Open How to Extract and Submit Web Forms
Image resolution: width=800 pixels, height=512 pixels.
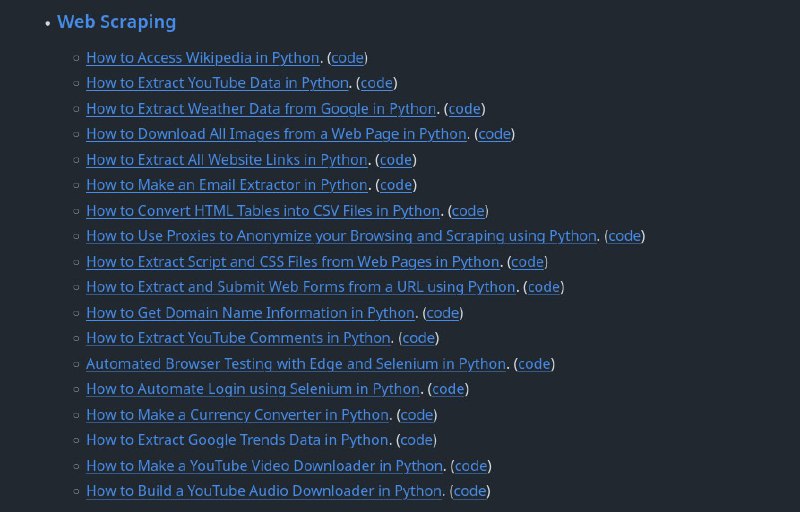coord(301,287)
